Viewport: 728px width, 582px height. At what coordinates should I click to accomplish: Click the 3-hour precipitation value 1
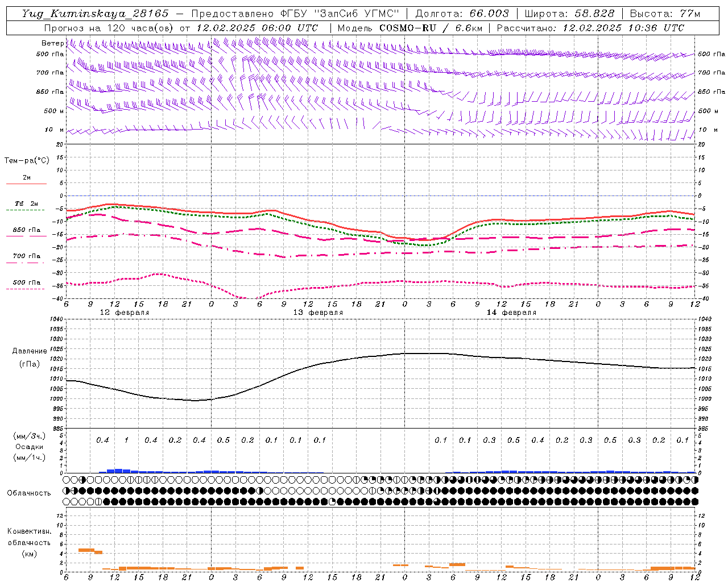coord(126,440)
